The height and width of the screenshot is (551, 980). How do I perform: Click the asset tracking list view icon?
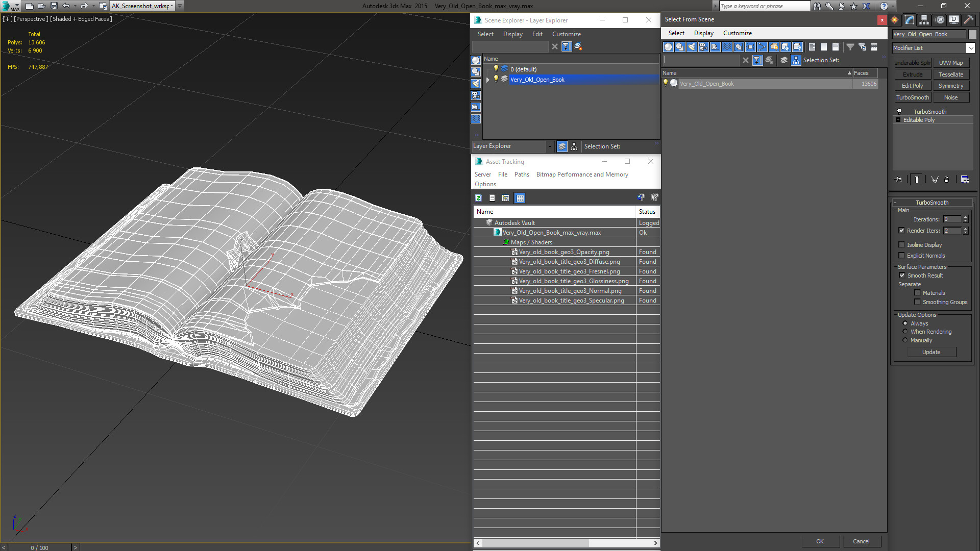click(492, 198)
